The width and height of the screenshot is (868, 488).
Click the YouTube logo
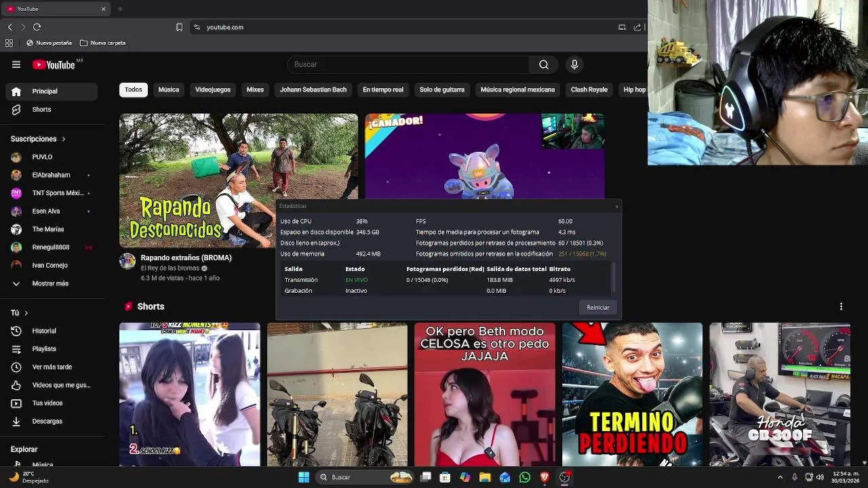tap(54, 64)
